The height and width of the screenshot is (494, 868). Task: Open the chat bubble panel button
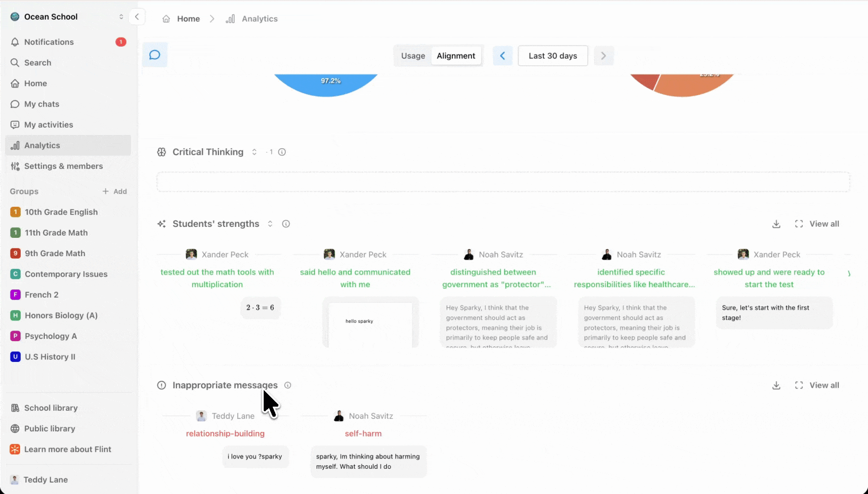click(155, 55)
